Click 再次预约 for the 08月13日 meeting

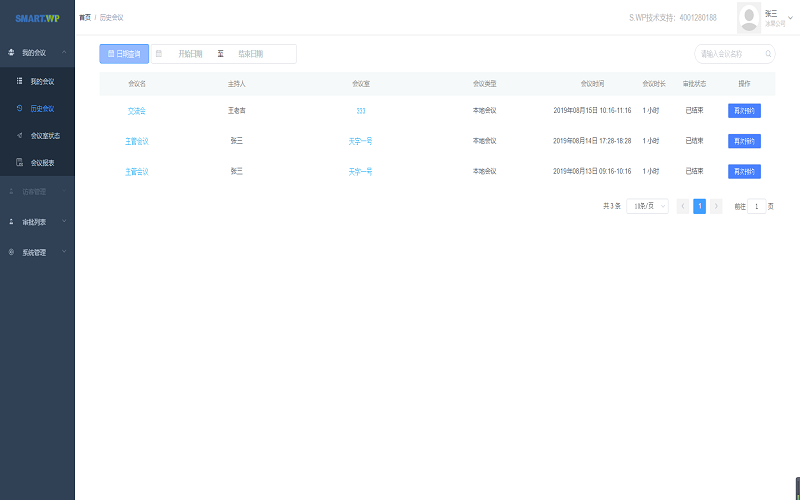744,171
